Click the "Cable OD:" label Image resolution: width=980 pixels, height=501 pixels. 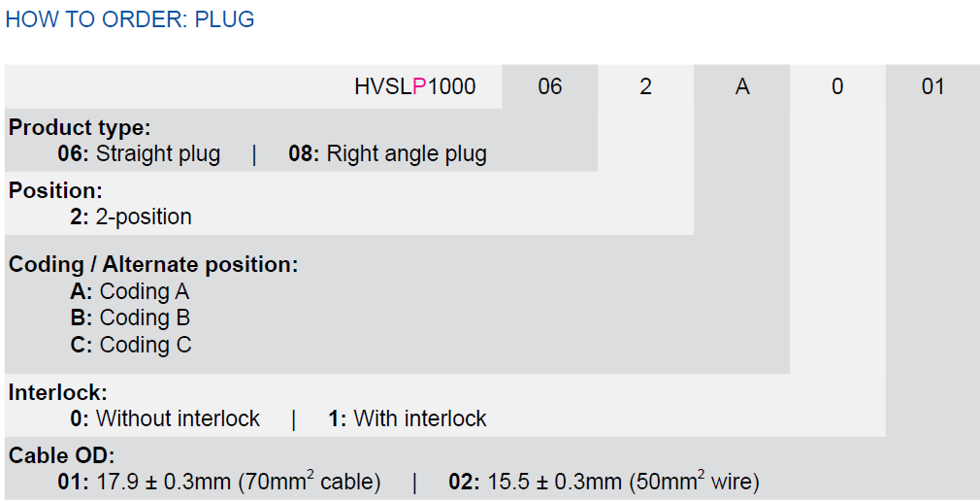point(62,455)
